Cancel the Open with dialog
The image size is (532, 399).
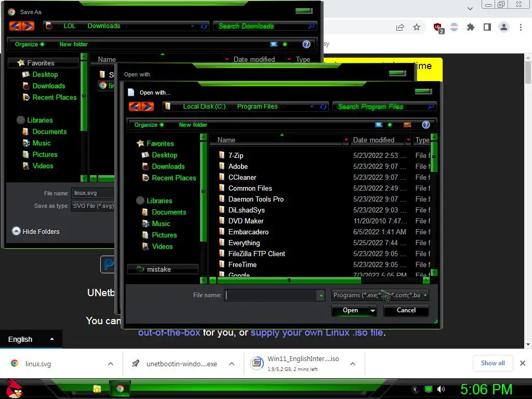(x=406, y=310)
